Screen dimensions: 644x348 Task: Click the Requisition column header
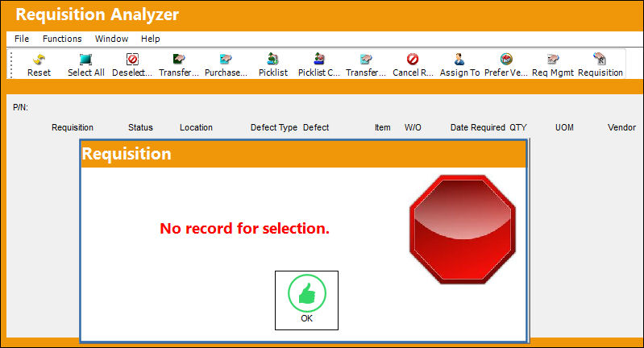coord(73,127)
